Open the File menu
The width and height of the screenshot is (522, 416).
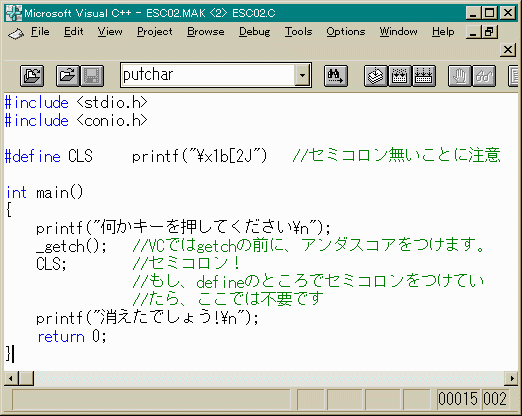pyautogui.click(x=40, y=32)
